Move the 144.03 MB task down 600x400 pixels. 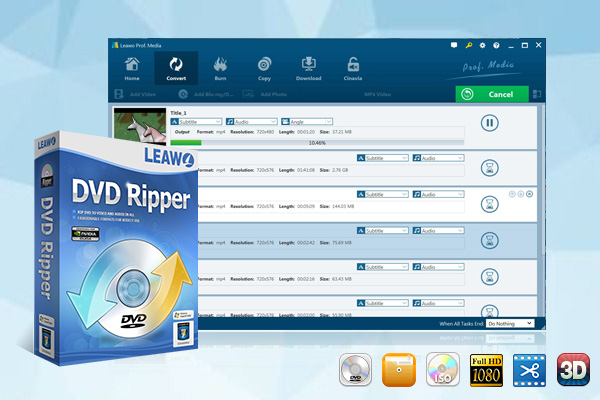tap(521, 194)
